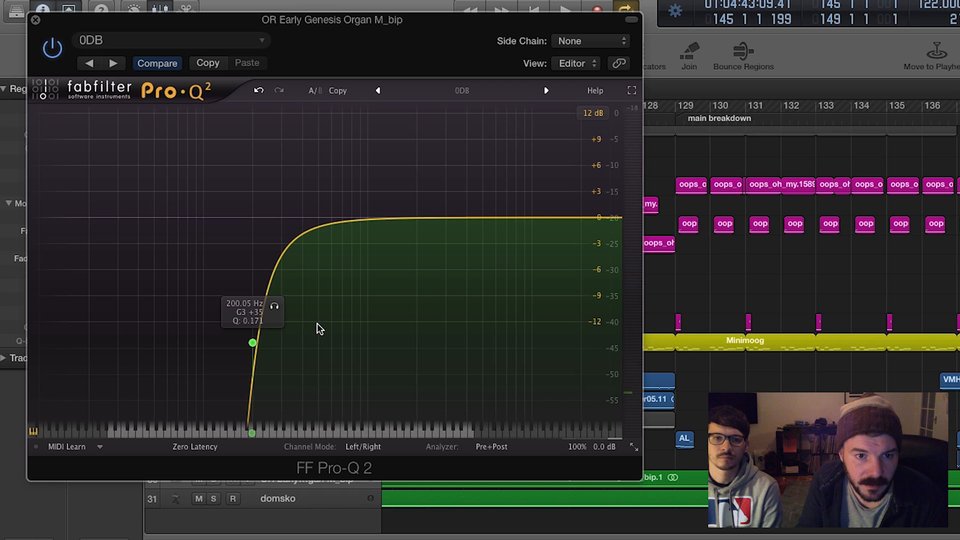This screenshot has width=960, height=540.
Task: Enable MIDI Learn
Action: (67, 447)
